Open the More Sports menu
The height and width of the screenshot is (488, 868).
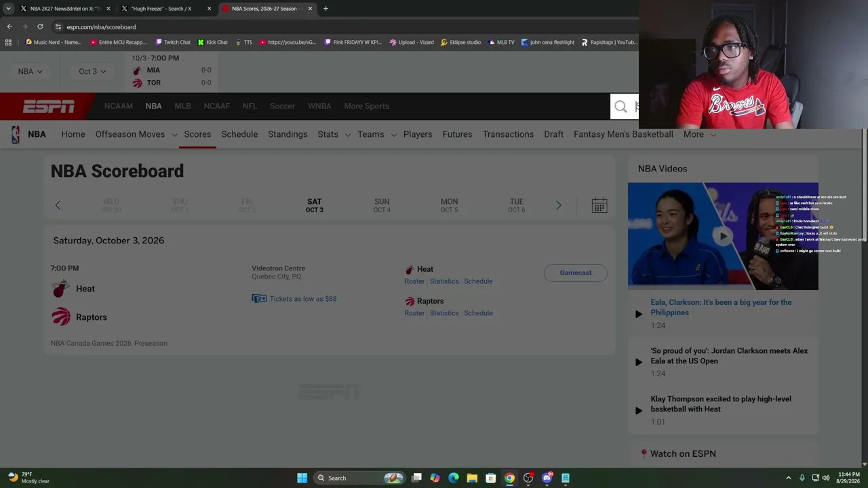click(x=366, y=106)
